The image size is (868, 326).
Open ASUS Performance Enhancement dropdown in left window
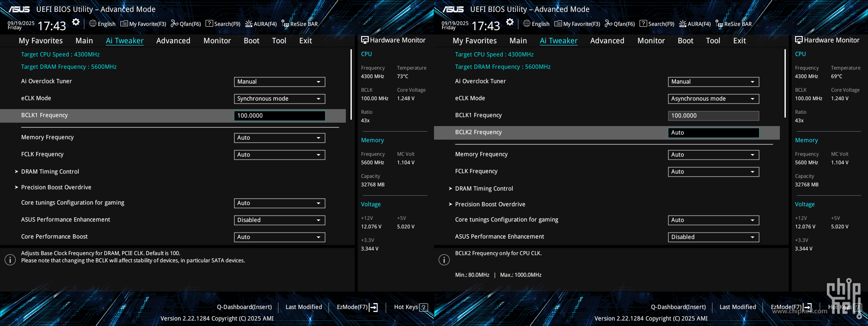(x=280, y=220)
